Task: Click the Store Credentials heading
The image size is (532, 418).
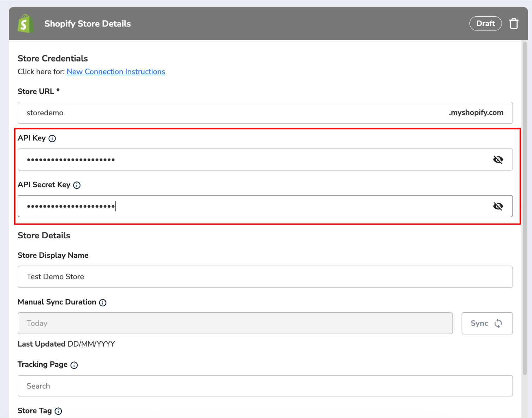Action: tap(53, 58)
